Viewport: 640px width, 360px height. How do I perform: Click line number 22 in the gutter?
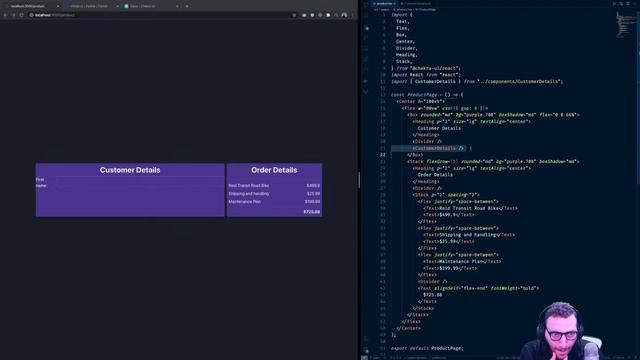[x=382, y=155]
